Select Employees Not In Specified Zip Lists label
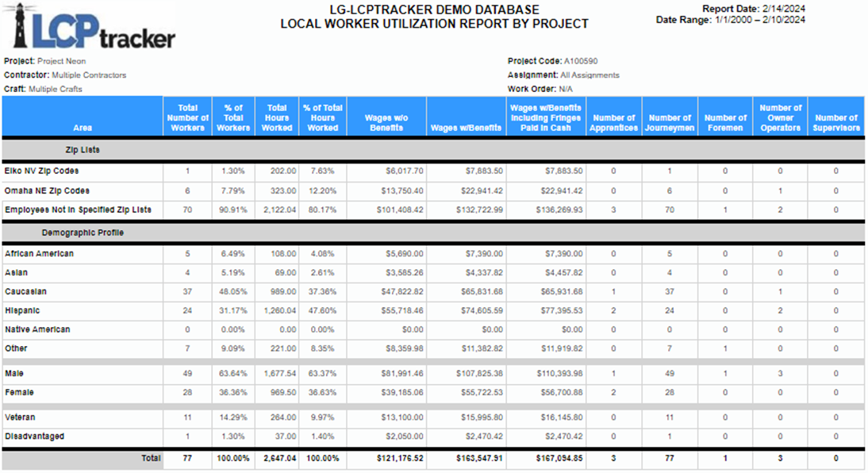The width and height of the screenshot is (868, 473). (78, 210)
